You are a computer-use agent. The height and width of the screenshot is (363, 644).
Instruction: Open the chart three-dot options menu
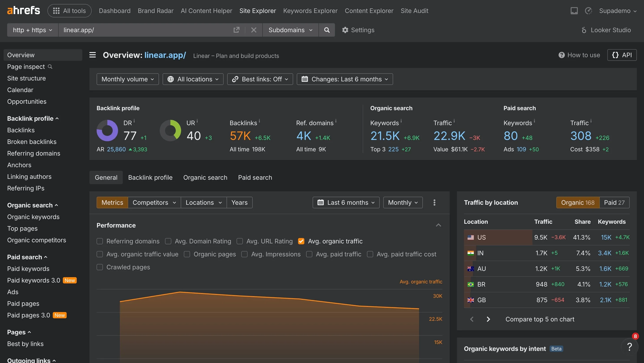pos(434,202)
